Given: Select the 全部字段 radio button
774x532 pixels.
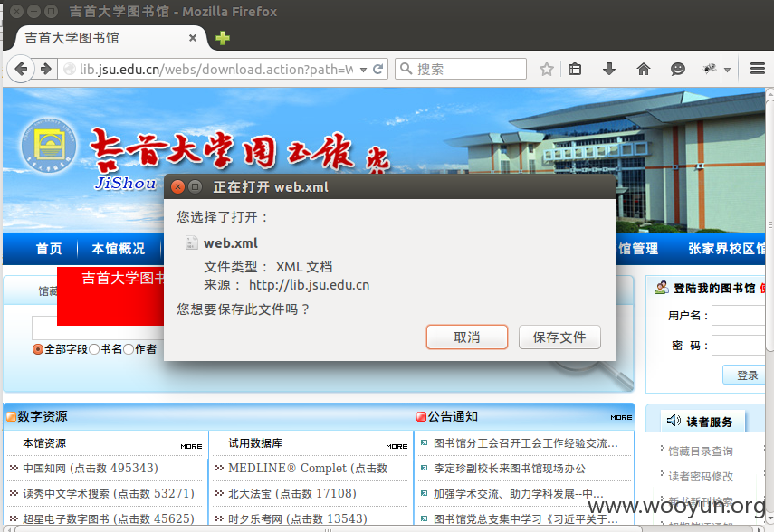Looking at the screenshot, I should pyautogui.click(x=38, y=349).
